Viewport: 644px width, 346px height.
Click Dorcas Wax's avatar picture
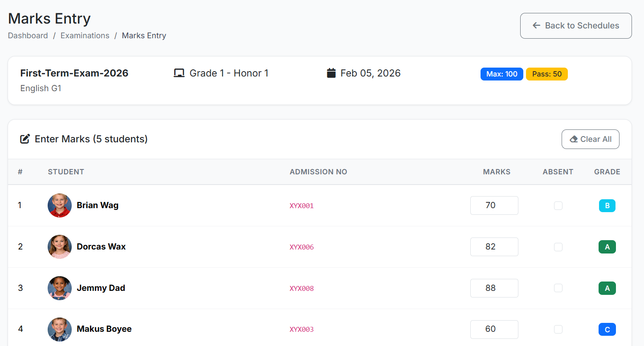pos(60,247)
